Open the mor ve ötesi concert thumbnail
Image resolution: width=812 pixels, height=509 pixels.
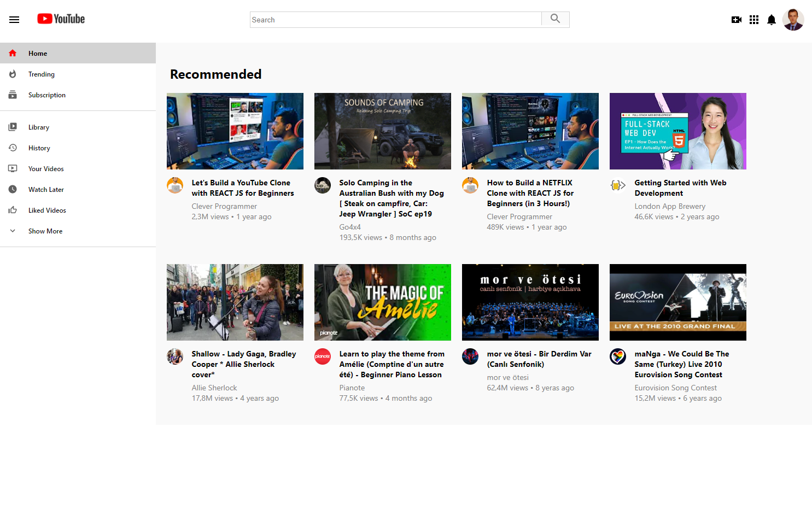[530, 302]
